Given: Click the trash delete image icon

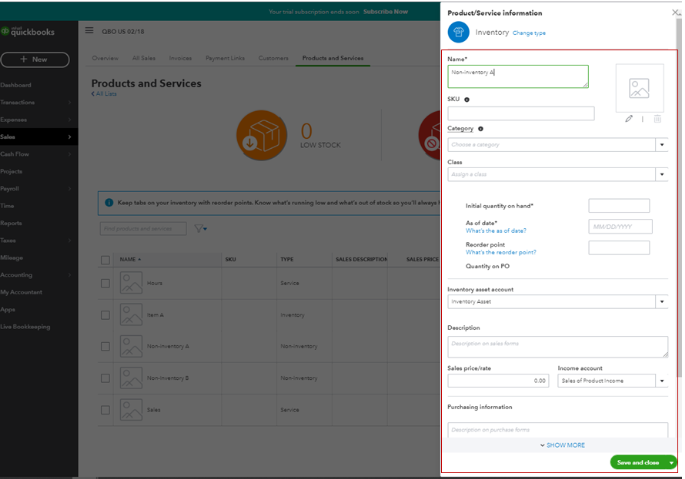Looking at the screenshot, I should 657,118.
